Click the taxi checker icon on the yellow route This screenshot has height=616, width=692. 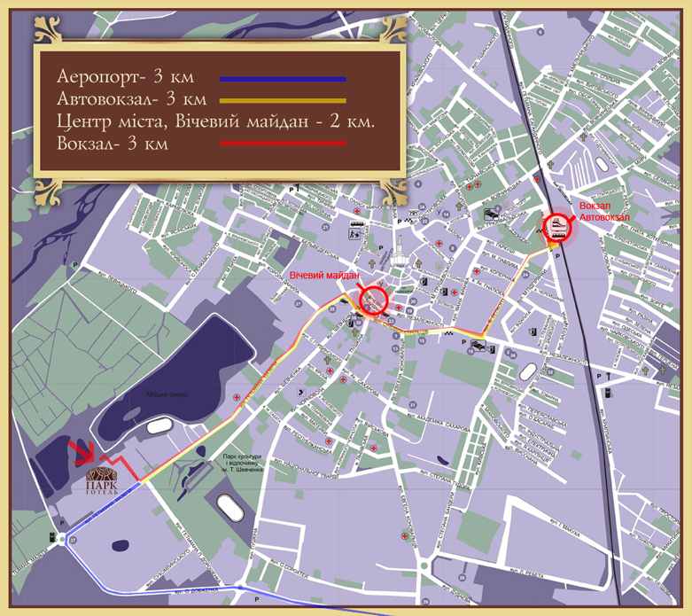[449, 331]
